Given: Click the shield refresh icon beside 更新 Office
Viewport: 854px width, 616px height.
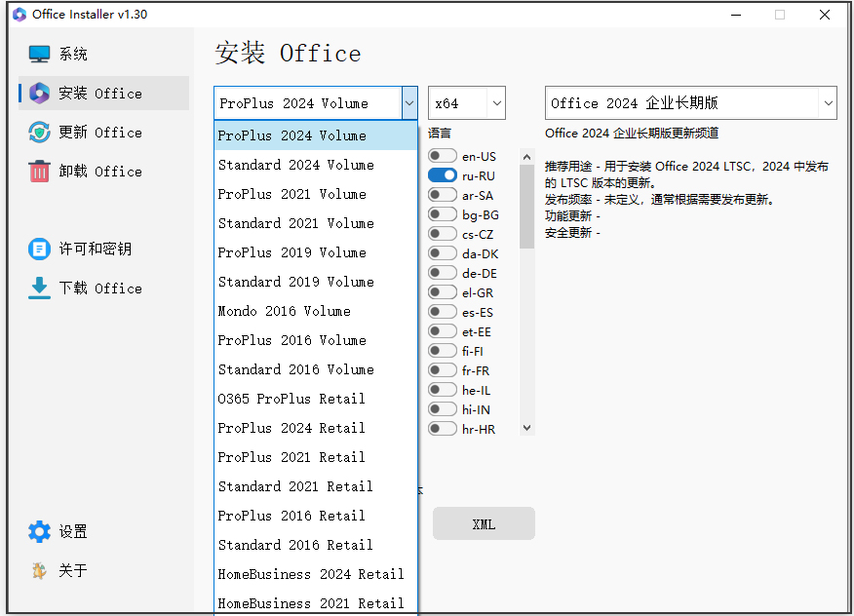Looking at the screenshot, I should (39, 133).
